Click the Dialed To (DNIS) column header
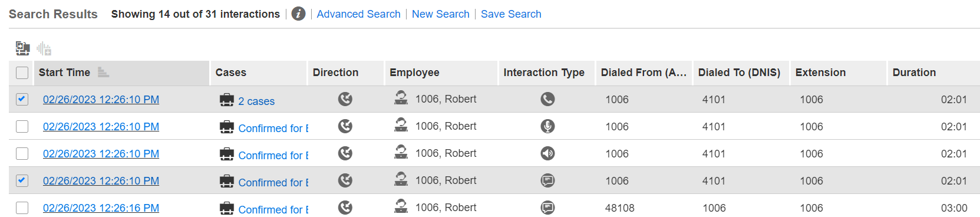 pyautogui.click(x=741, y=73)
